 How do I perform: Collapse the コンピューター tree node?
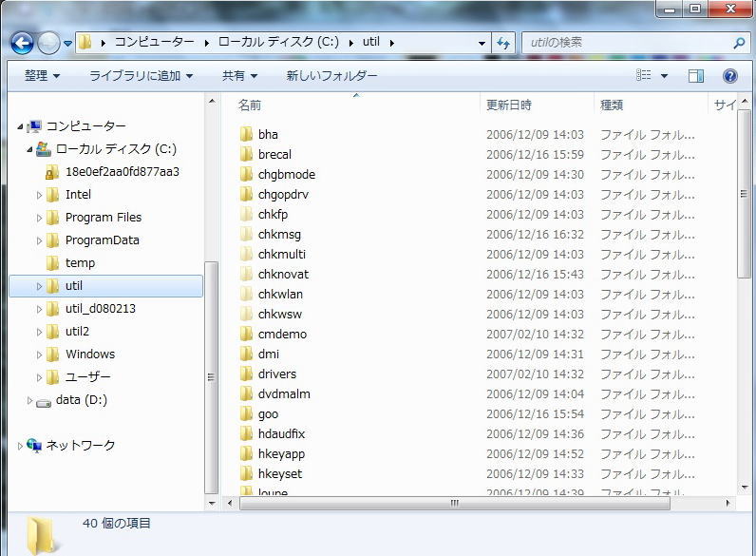coord(20,127)
